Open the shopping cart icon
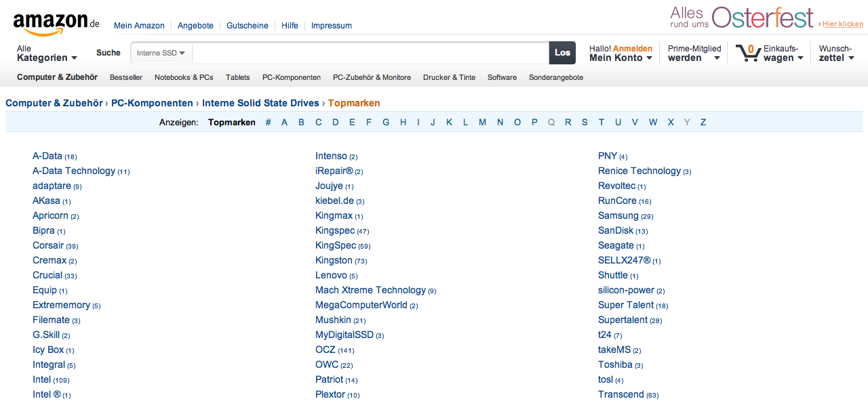Viewport: 868px width, 401px height. pyautogui.click(x=748, y=53)
